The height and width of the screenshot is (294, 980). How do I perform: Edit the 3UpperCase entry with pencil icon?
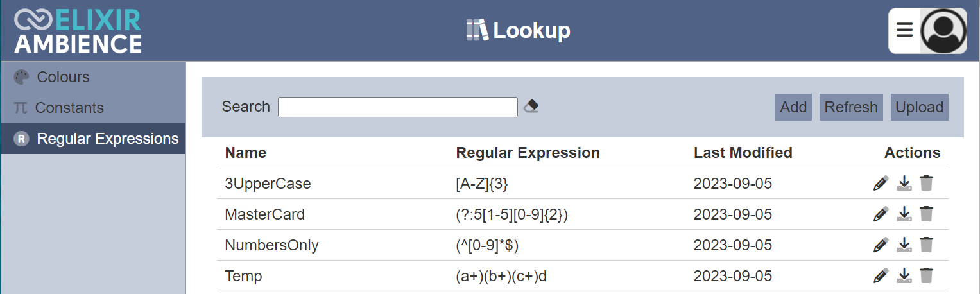(x=881, y=184)
